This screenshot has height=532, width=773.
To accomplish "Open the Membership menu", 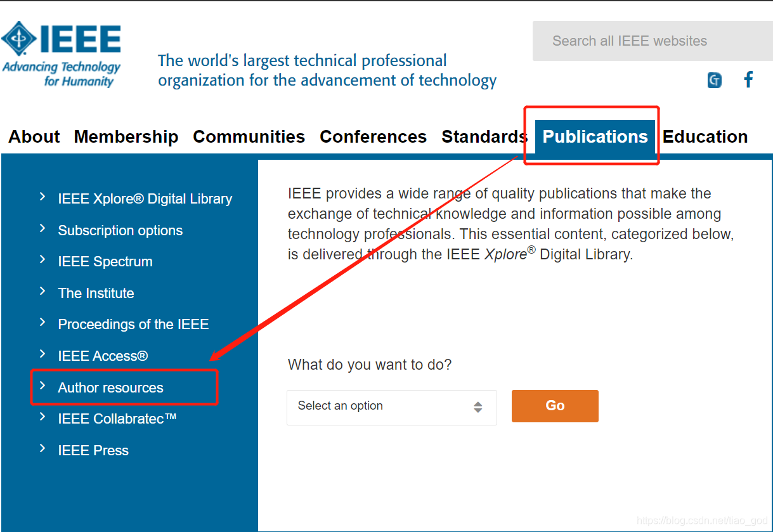I will [126, 136].
